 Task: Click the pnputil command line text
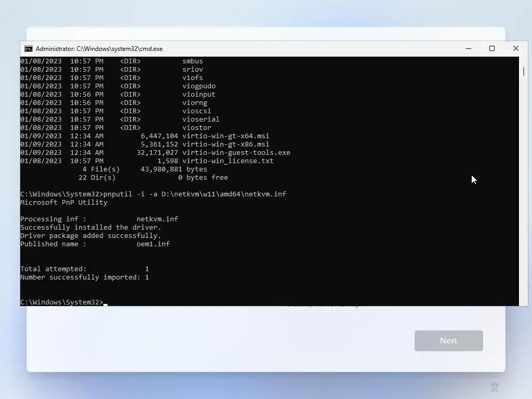[x=195, y=194]
